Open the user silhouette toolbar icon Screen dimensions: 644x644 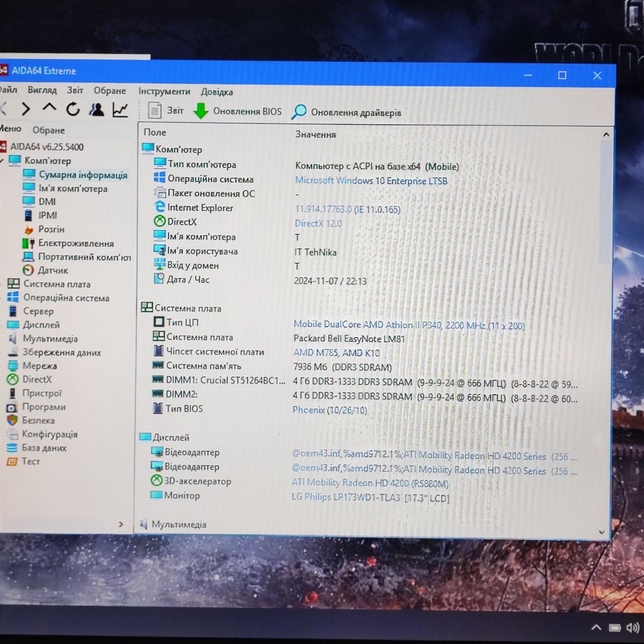coord(97,109)
